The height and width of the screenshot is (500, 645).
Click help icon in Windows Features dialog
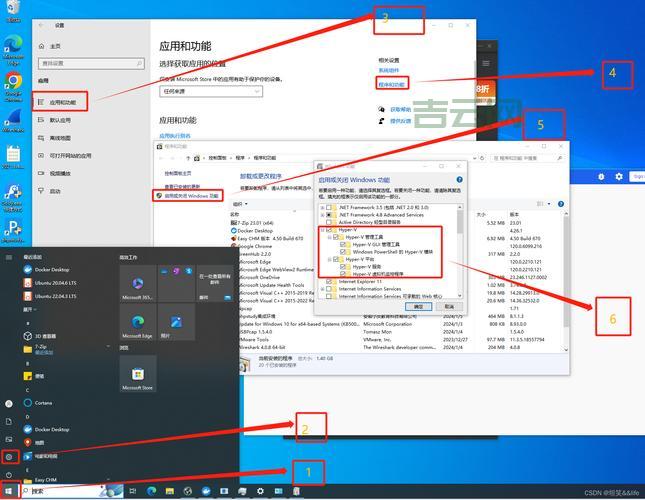pos(459,180)
